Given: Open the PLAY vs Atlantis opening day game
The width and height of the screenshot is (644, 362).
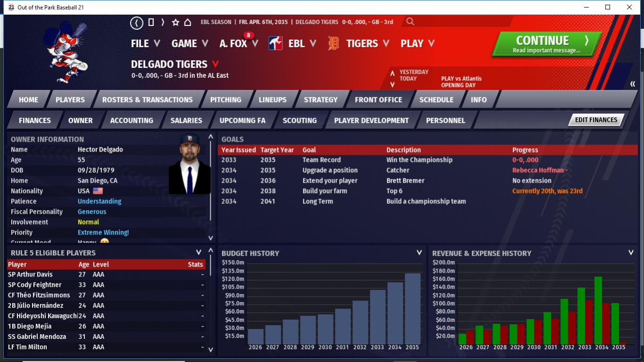Looking at the screenshot, I should click(x=461, y=82).
